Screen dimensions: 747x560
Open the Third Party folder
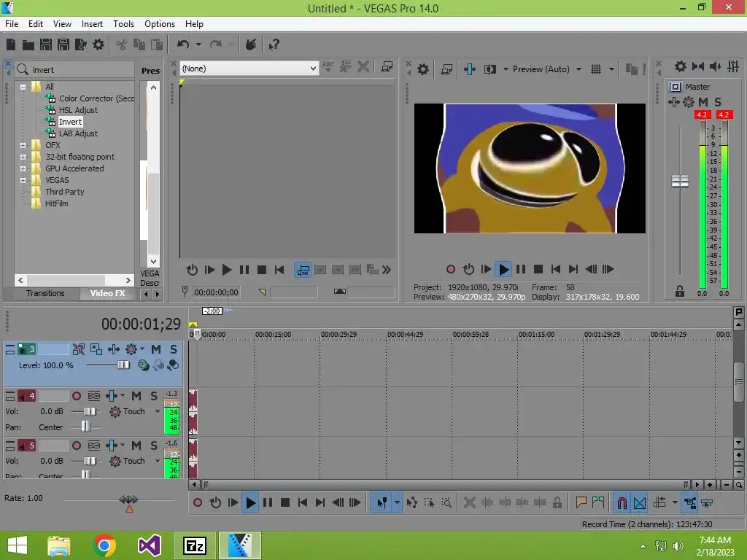click(x=64, y=192)
